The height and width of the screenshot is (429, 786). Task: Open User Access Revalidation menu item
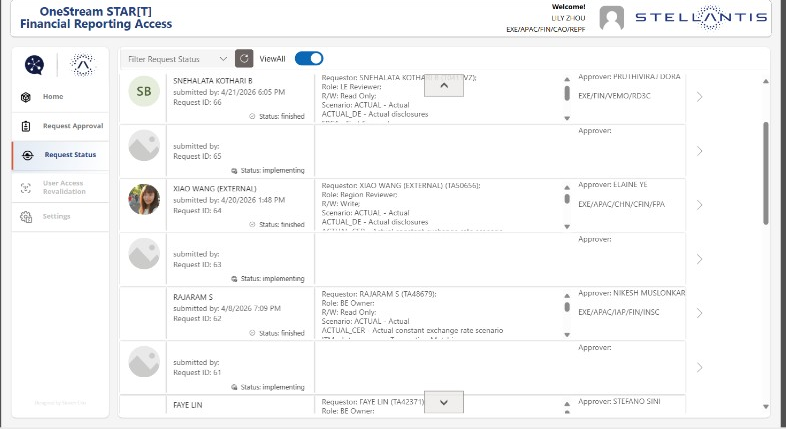pyautogui.click(x=60, y=187)
